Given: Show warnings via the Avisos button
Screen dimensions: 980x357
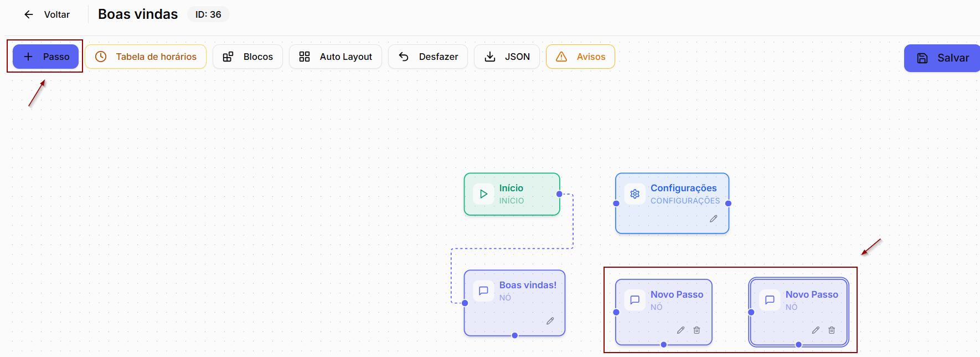Looking at the screenshot, I should point(580,57).
